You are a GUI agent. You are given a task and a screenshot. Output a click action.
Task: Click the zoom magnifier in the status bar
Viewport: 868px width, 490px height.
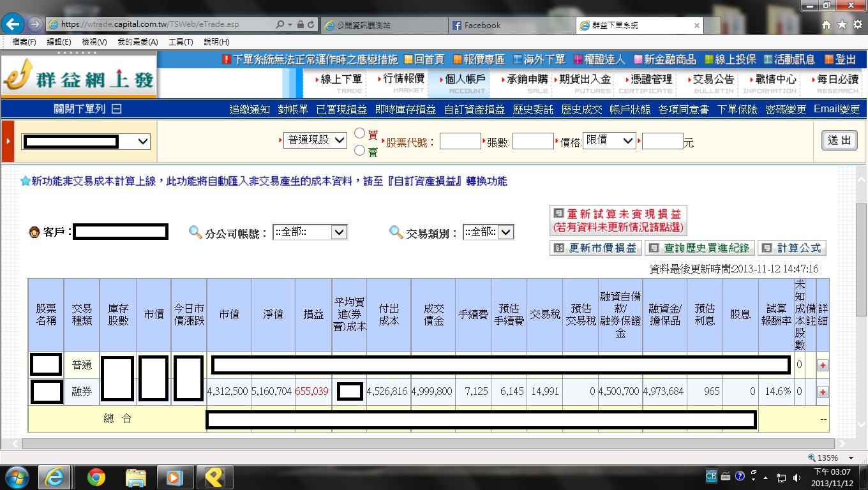812,457
